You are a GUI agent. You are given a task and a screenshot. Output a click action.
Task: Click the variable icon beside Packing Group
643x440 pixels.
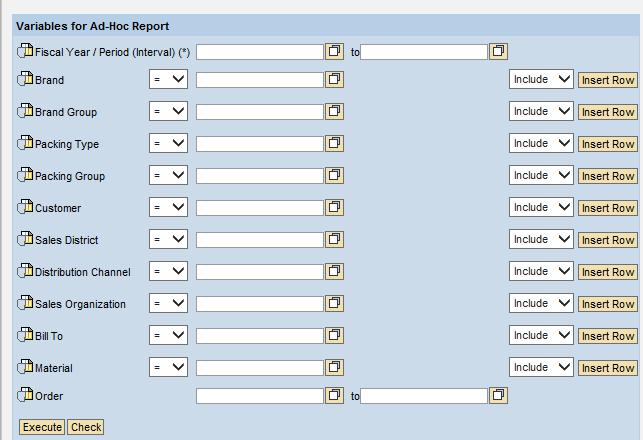click(25, 175)
